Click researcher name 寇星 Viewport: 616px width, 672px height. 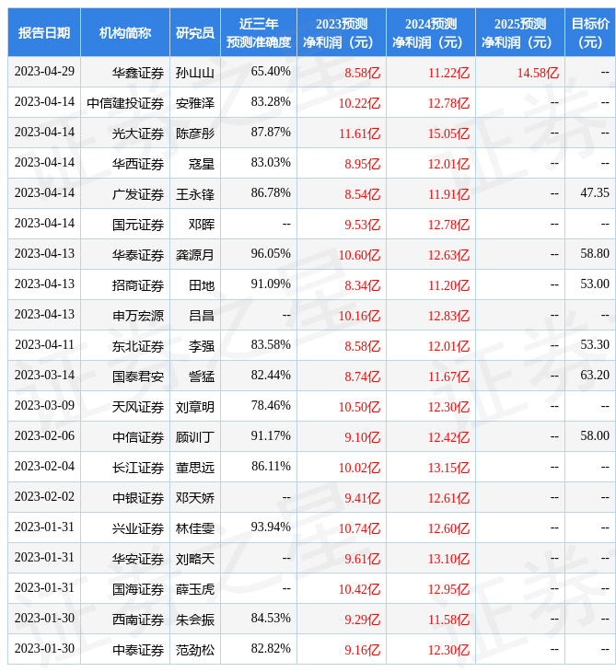click(x=202, y=164)
